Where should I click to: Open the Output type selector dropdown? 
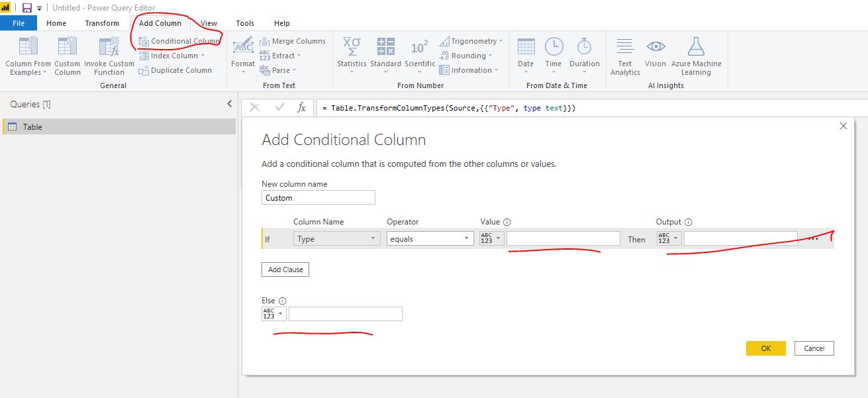point(669,238)
